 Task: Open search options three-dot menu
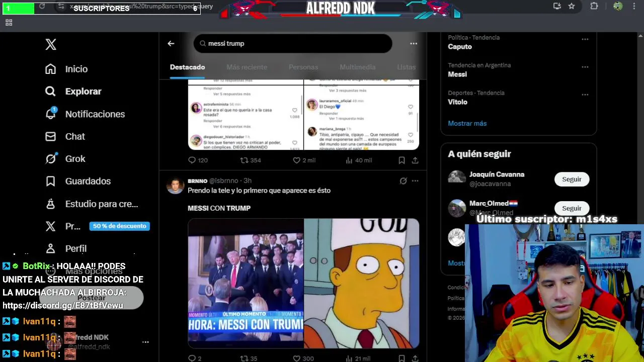coord(414,44)
